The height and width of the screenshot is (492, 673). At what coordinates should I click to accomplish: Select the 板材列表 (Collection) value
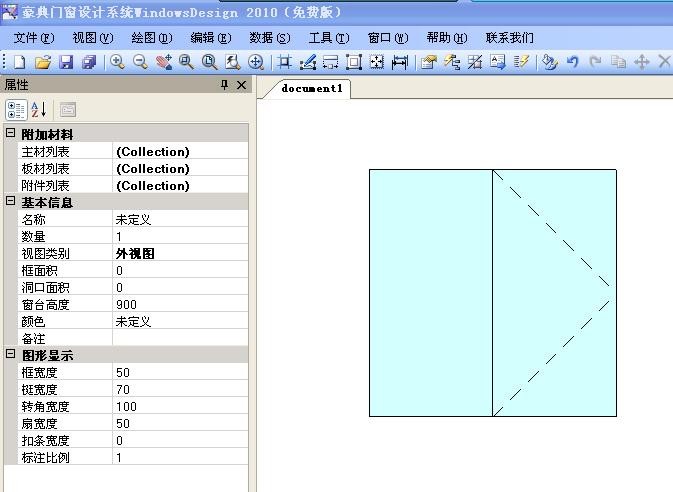180,169
